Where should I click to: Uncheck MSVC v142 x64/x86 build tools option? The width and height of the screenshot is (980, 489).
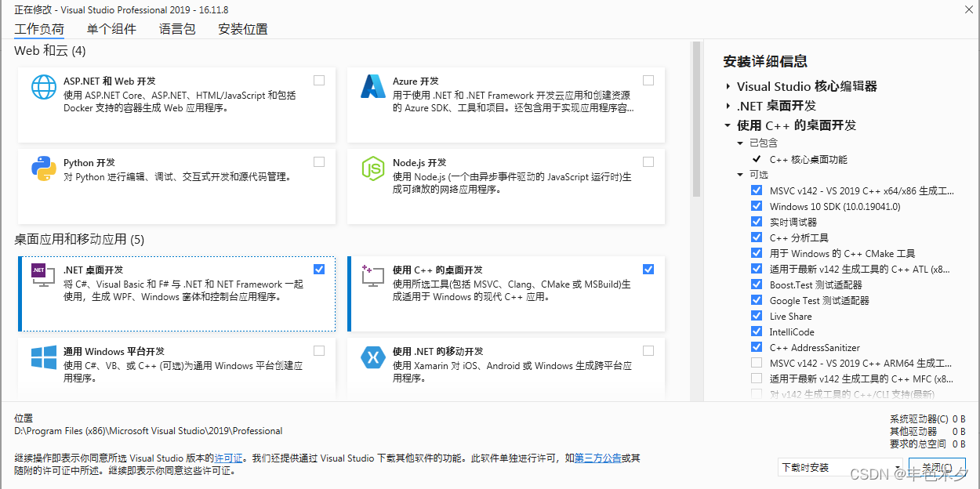click(x=757, y=190)
